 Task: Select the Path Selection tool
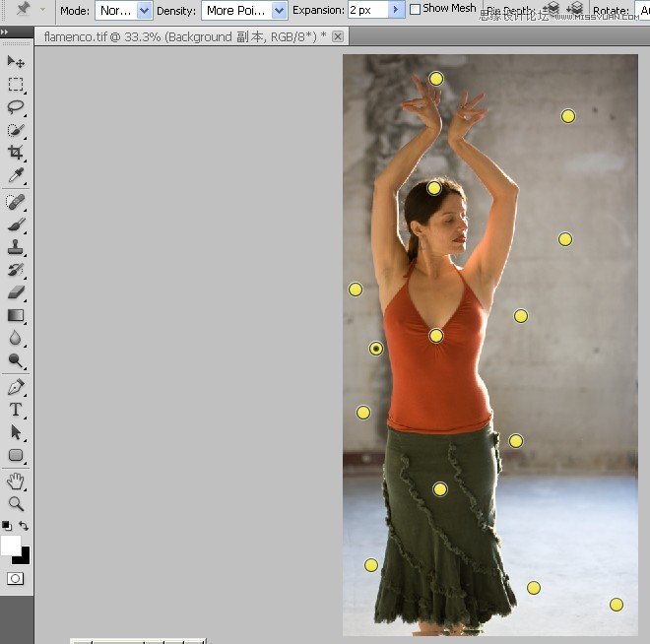click(16, 432)
